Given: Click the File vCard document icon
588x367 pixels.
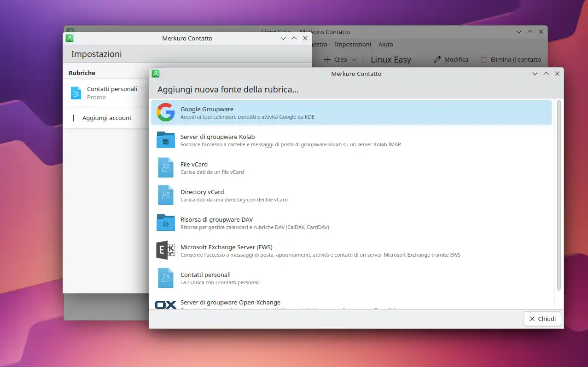Looking at the screenshot, I should coord(165,167).
